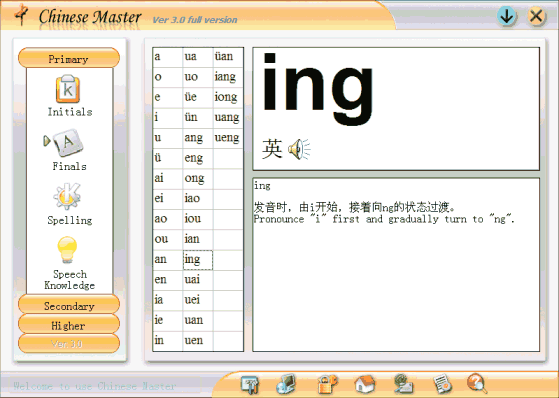Select the final "ei"
The width and height of the screenshot is (559, 398).
click(x=168, y=199)
